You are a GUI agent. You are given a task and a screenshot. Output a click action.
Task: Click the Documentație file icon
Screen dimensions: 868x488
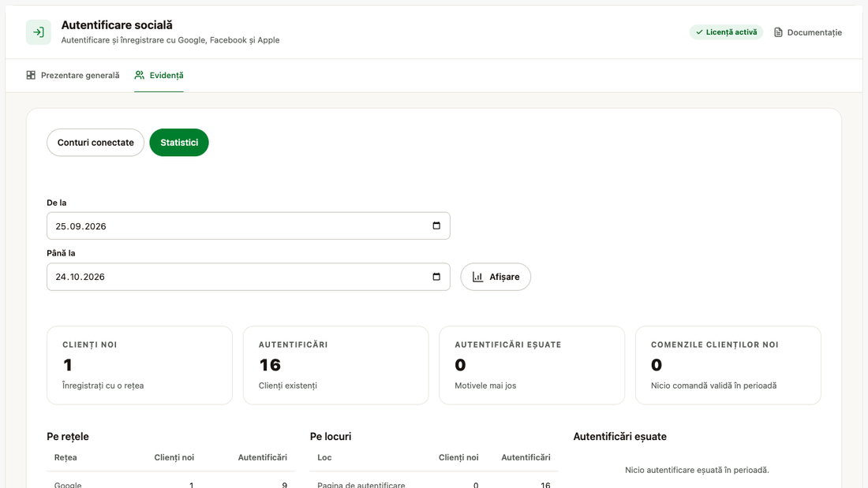[778, 32]
